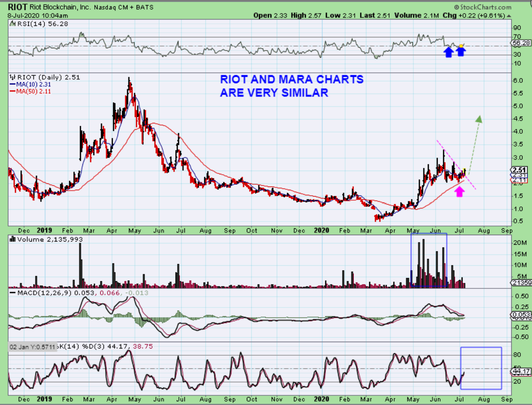Click the 70 level on the RSI axis
The width and height of the screenshot is (532, 405).
coord(517,37)
